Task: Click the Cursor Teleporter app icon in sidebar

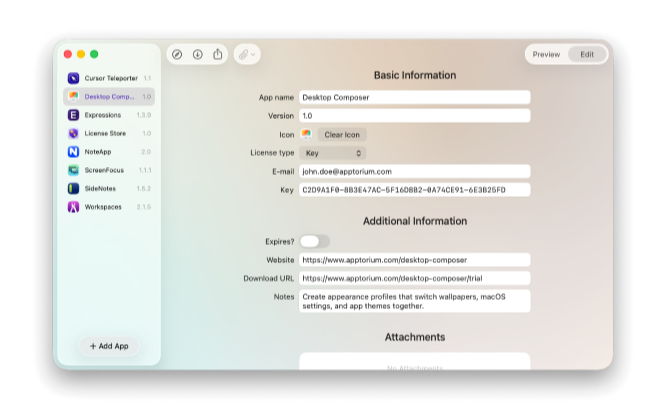Action: point(74,78)
